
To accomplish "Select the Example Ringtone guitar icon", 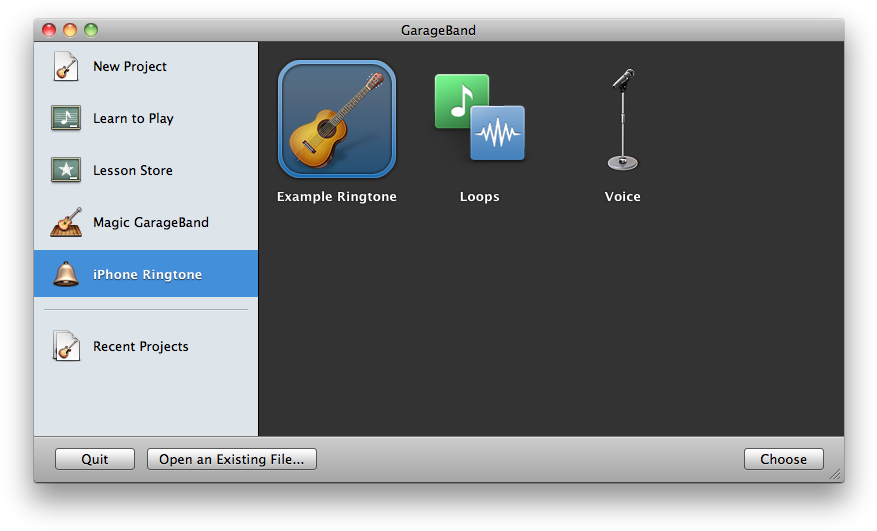I will tap(337, 119).
